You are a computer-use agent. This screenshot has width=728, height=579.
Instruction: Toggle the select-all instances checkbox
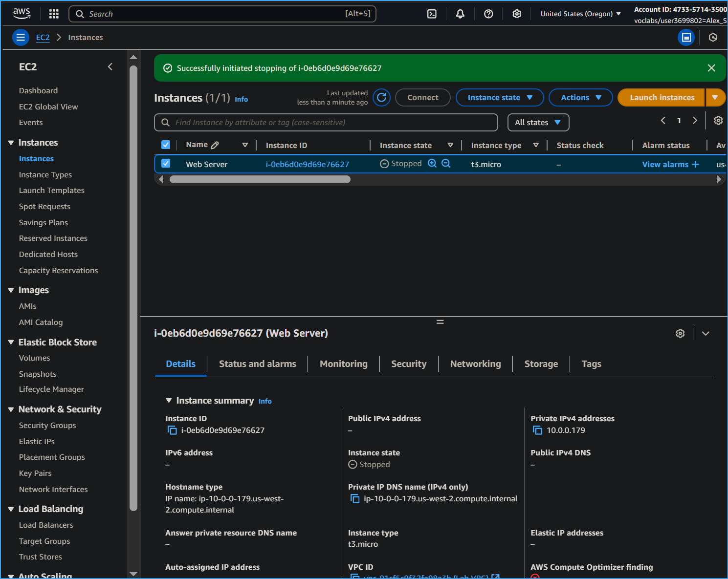tap(166, 145)
